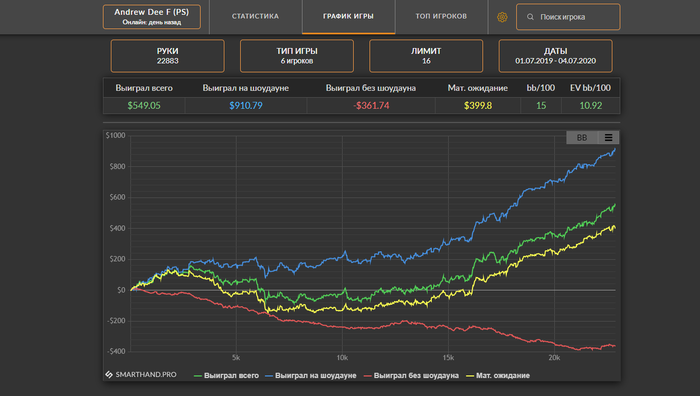Viewport: 700px width, 396px height.
Task: Click the EV bb/100 value 10.92
Action: tap(591, 106)
